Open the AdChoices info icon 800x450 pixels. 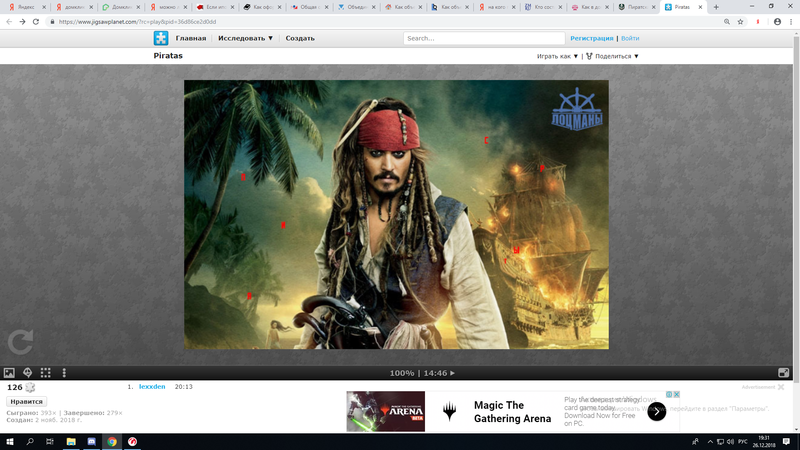pos(669,394)
